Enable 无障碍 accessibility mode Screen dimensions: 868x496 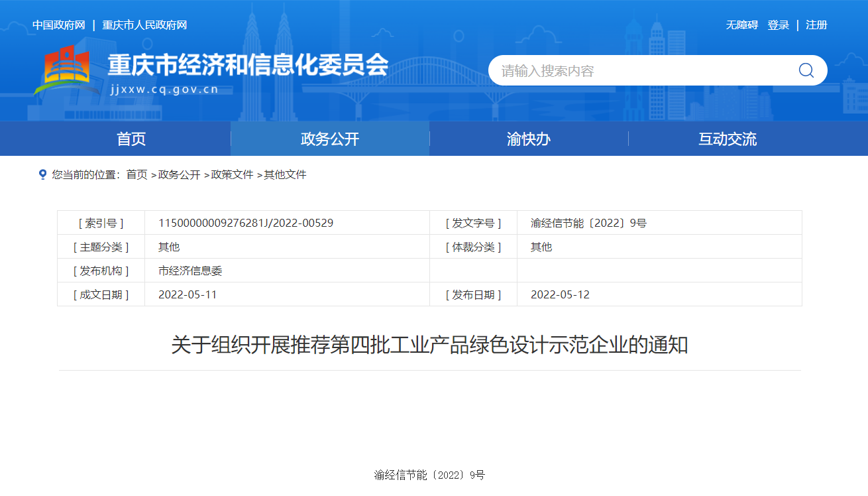point(741,25)
